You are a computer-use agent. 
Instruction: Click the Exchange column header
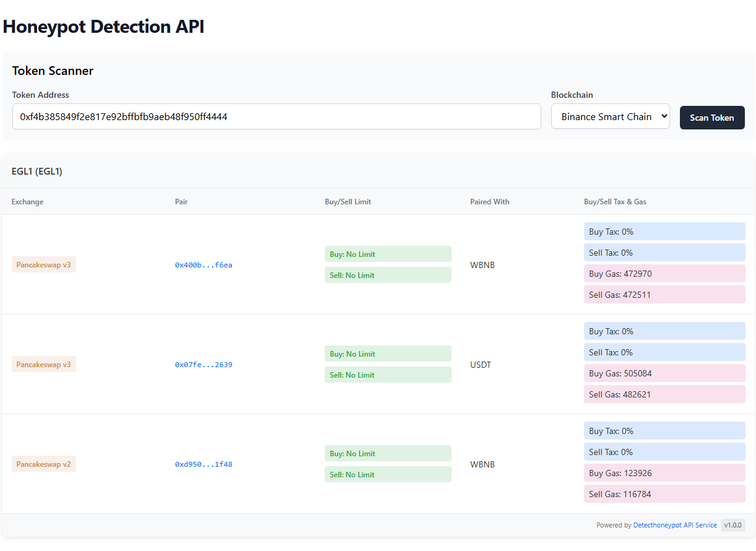[x=28, y=202]
